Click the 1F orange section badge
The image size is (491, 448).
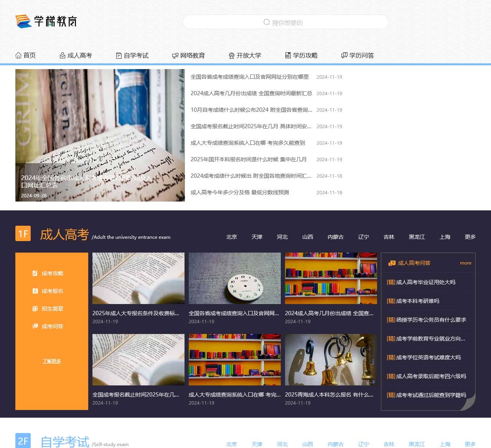point(23,233)
